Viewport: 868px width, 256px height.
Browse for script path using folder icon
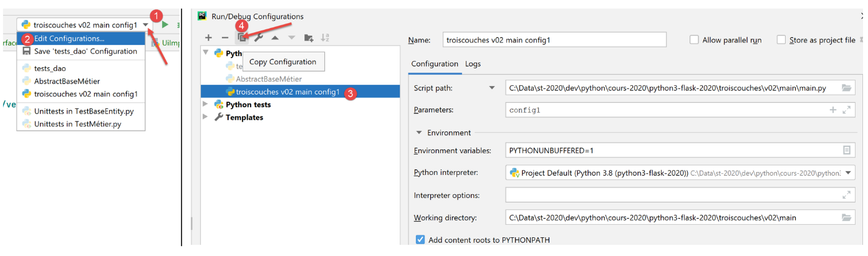(846, 88)
